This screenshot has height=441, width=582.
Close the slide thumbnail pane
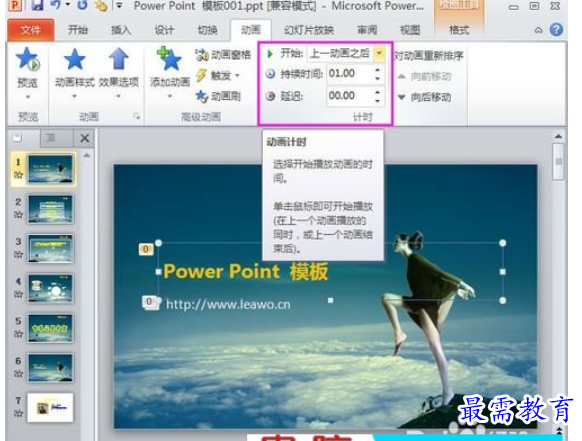click(85, 138)
